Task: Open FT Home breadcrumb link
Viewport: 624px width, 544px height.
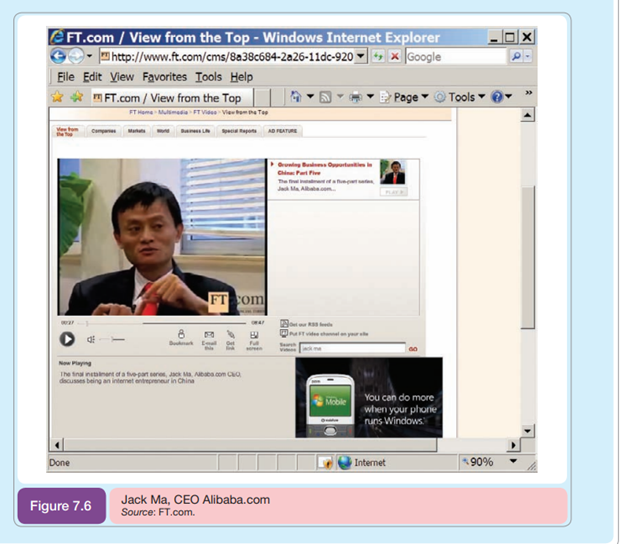Action: pyautogui.click(x=141, y=112)
